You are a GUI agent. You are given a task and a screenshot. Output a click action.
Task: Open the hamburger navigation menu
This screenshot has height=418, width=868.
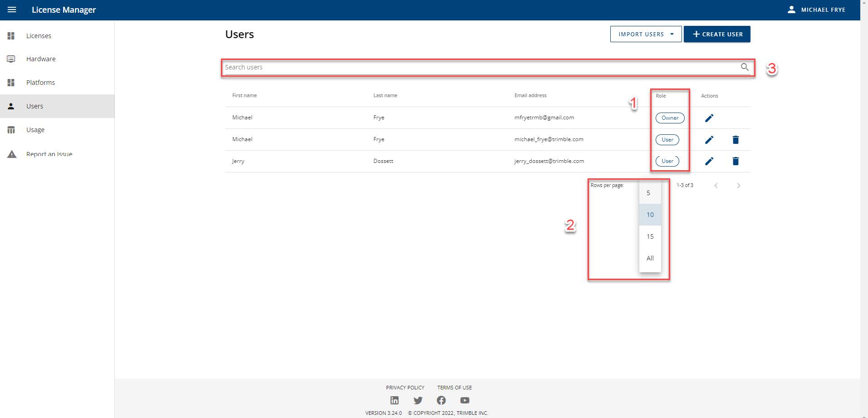tap(12, 10)
